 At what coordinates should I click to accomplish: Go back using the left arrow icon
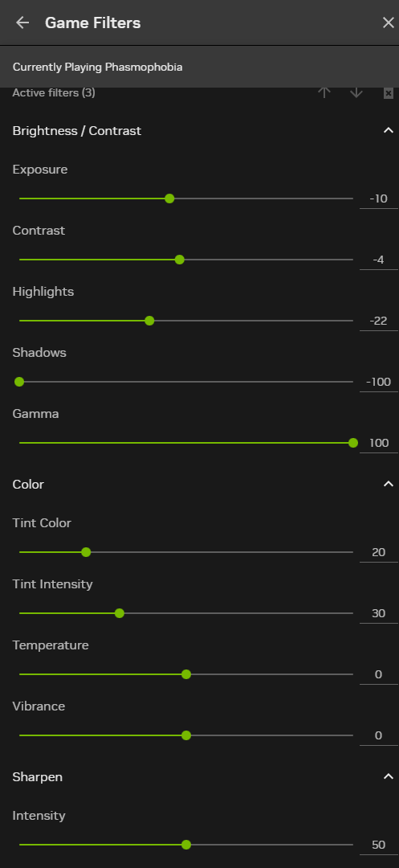[22, 23]
